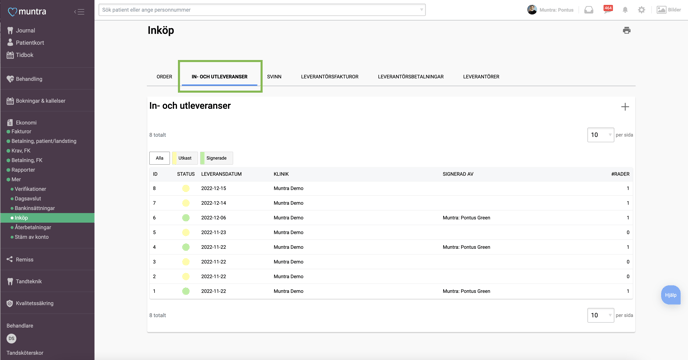
Task: Select highlighted Inköp sidebar item
Action: [x=47, y=218]
